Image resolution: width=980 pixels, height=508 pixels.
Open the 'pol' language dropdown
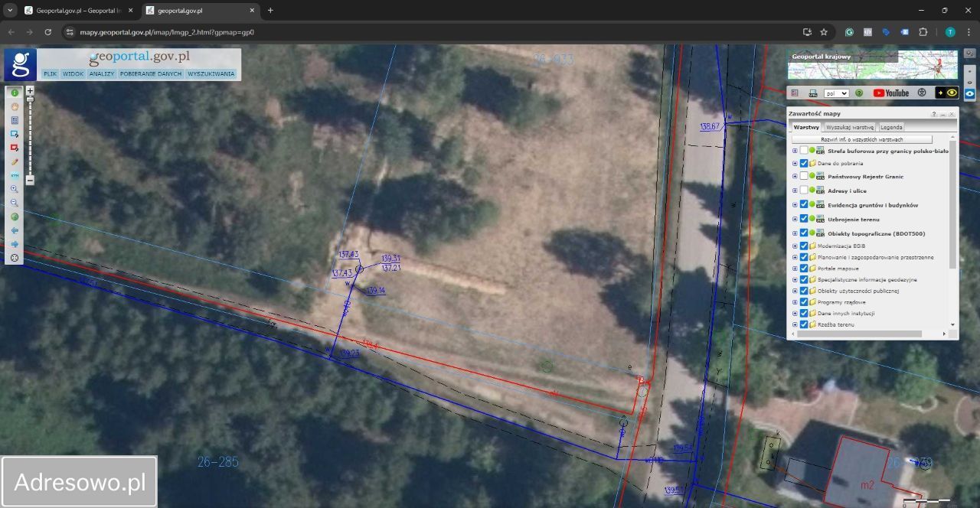tap(837, 93)
